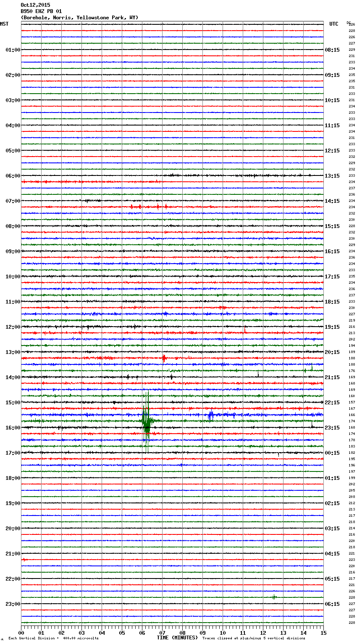Click minute 15 tick label on bottom axis
This screenshot has width=357, height=644.
point(323,633)
